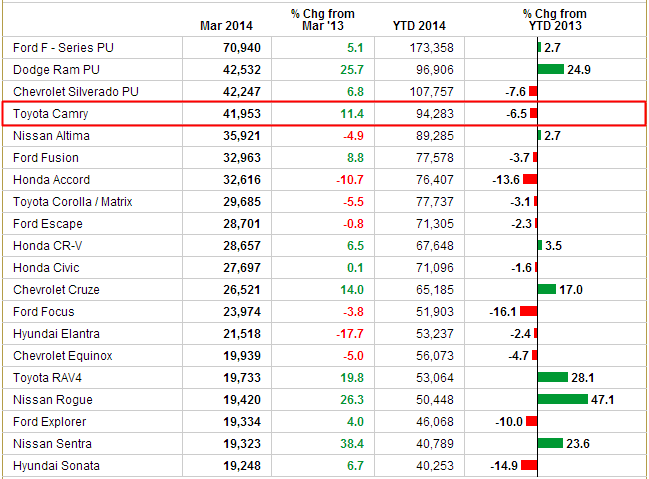
Task: Click the % Chg from Mar '13 header
Action: click(x=323, y=19)
